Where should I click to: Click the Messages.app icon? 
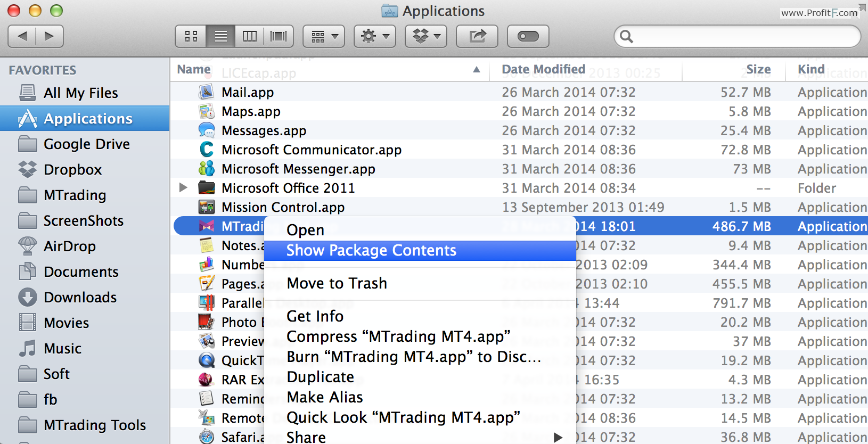click(x=207, y=130)
